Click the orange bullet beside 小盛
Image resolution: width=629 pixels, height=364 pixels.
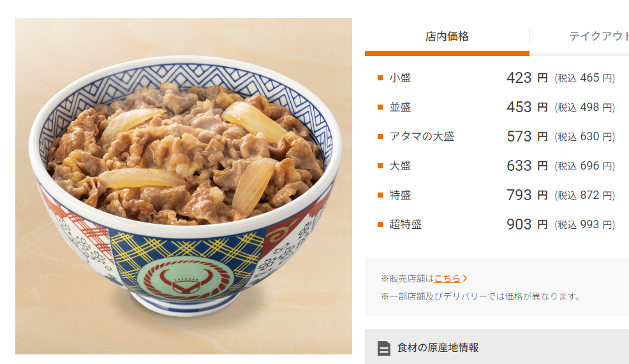click(x=380, y=78)
